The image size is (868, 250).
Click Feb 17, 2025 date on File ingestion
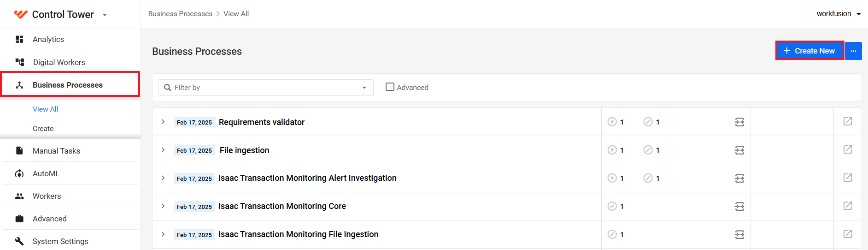(x=194, y=150)
